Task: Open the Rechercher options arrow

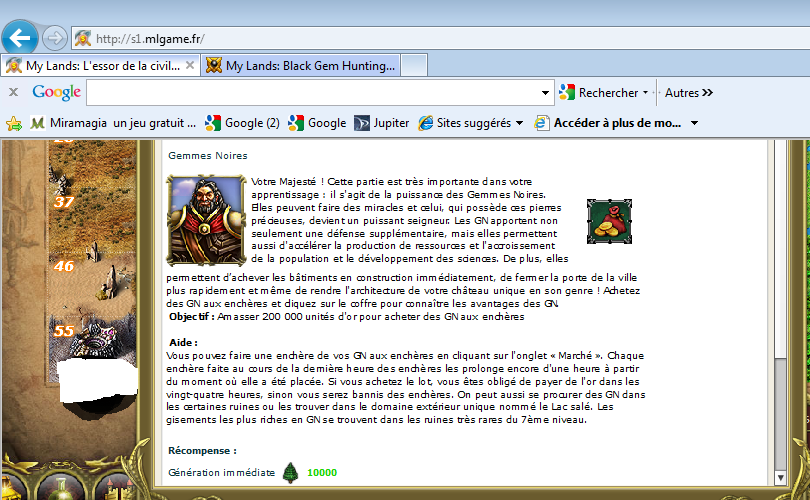Action: (x=646, y=92)
